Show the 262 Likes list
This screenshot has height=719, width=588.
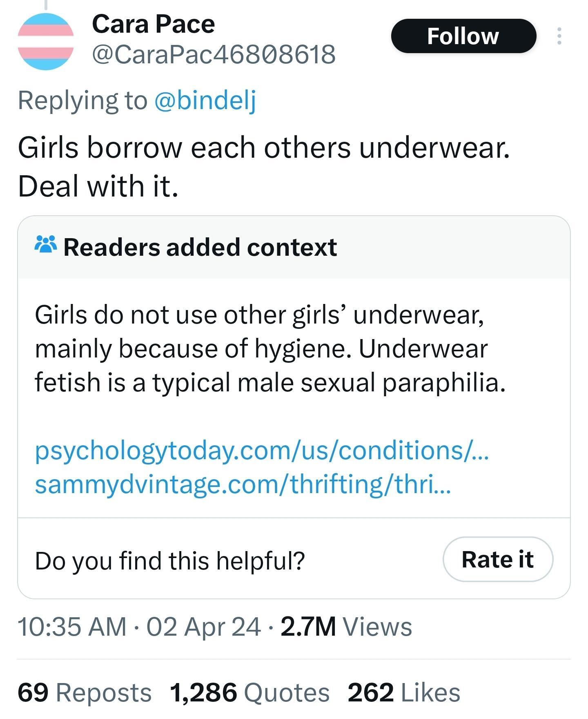click(404, 692)
